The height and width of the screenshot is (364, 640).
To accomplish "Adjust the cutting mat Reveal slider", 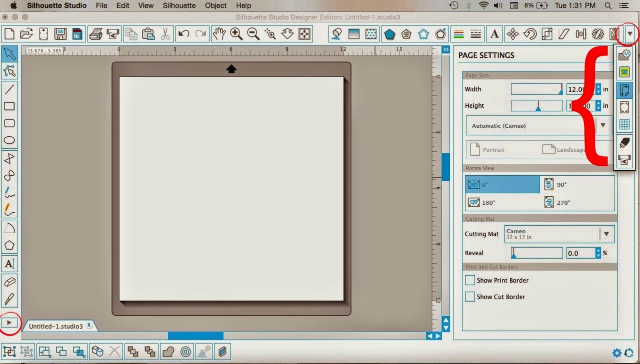I will pos(537,253).
